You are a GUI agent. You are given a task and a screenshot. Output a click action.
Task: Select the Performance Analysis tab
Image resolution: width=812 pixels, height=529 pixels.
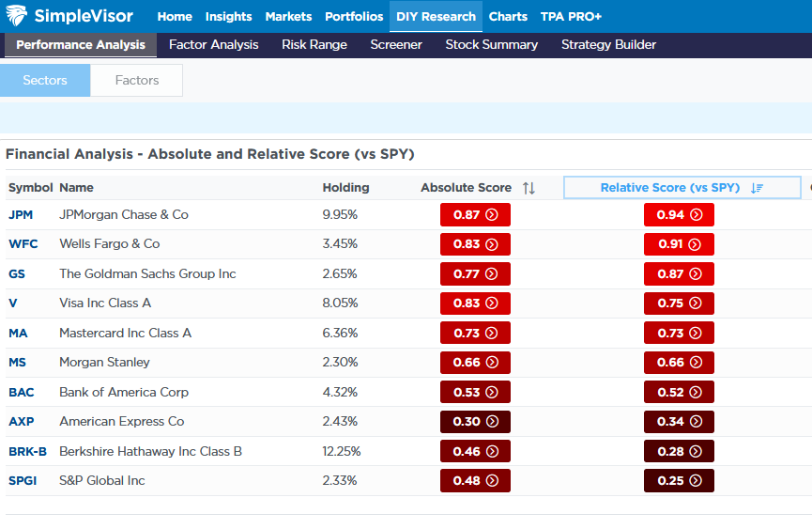(x=81, y=45)
